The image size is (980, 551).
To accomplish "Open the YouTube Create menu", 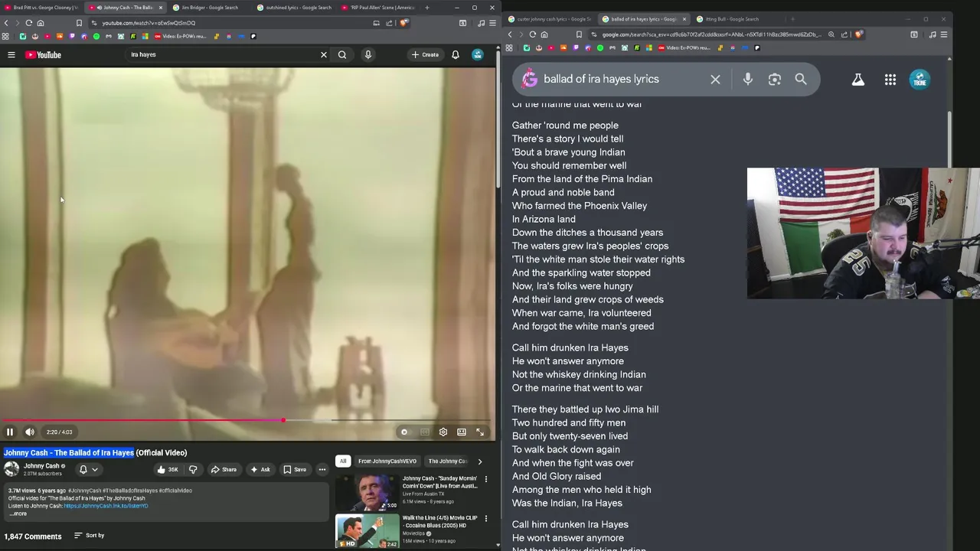I will 425,55.
